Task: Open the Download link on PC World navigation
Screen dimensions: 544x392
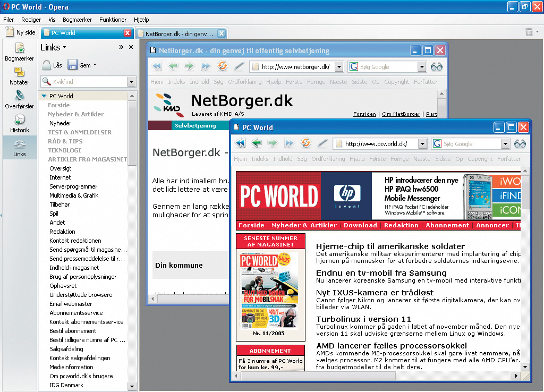Action: tap(360, 225)
